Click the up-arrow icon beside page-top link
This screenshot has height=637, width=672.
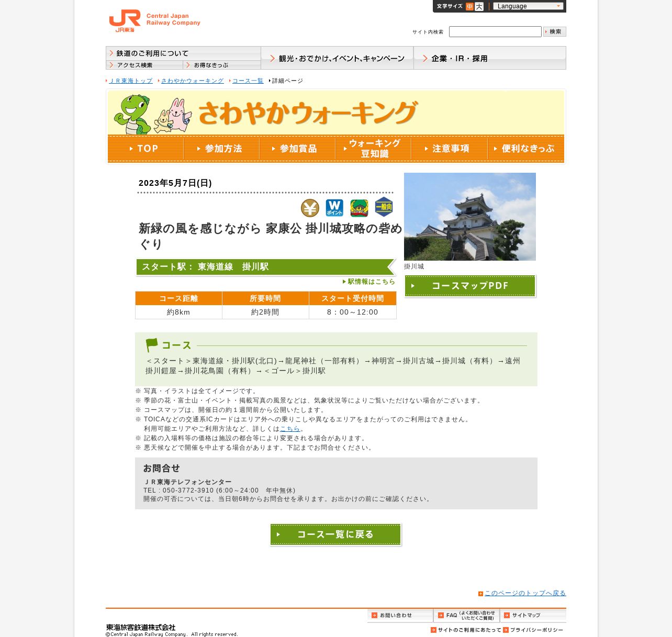[x=480, y=594]
